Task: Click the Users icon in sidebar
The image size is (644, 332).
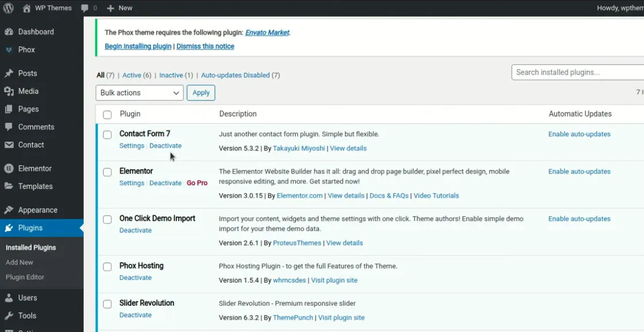Action: click(9, 298)
